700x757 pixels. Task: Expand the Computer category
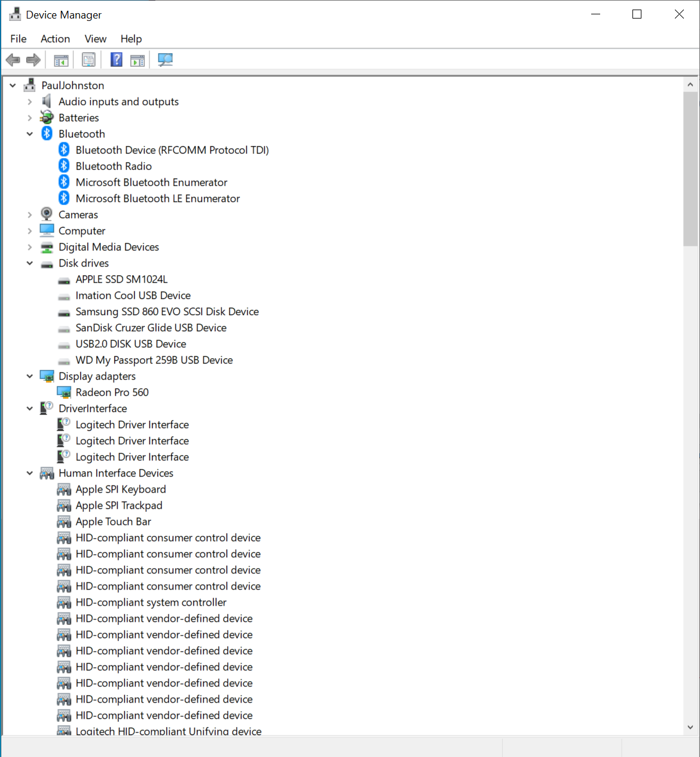30,231
